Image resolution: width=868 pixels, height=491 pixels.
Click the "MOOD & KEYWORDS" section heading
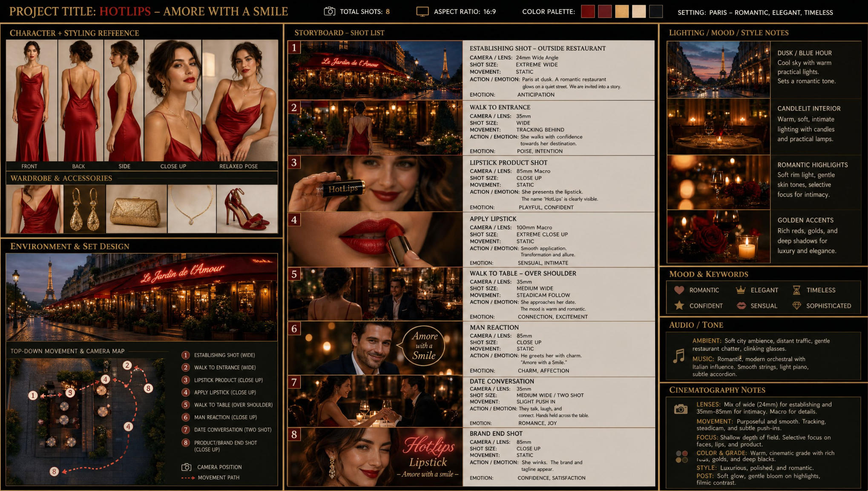(x=709, y=274)
